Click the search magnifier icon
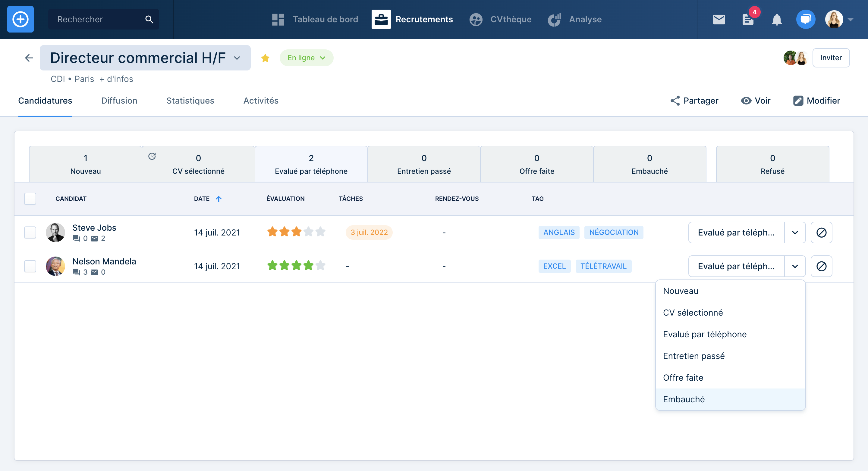 click(149, 19)
